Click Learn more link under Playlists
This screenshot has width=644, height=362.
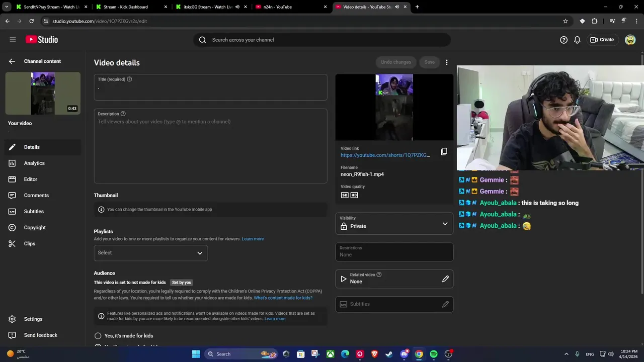pyautogui.click(x=253, y=239)
